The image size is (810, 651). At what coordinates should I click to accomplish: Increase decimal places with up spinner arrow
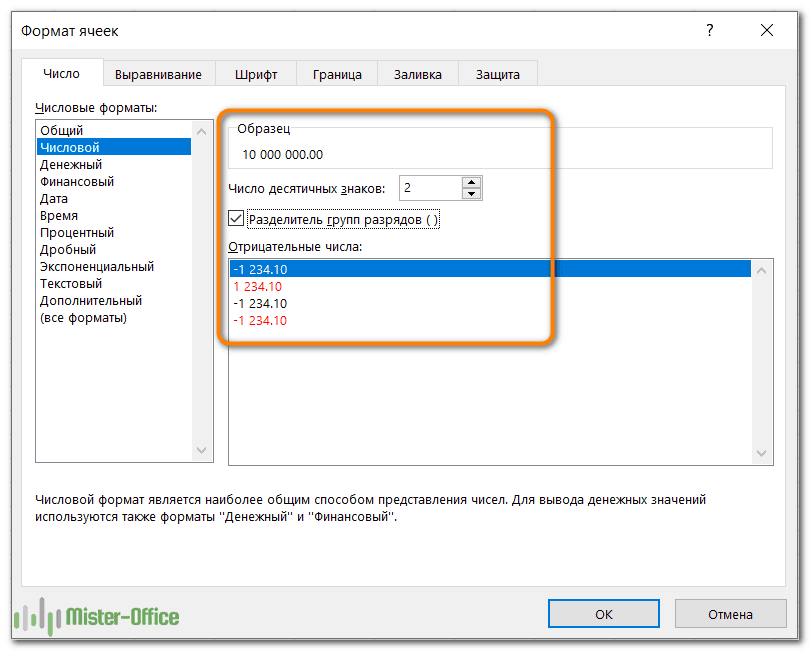tap(472, 182)
